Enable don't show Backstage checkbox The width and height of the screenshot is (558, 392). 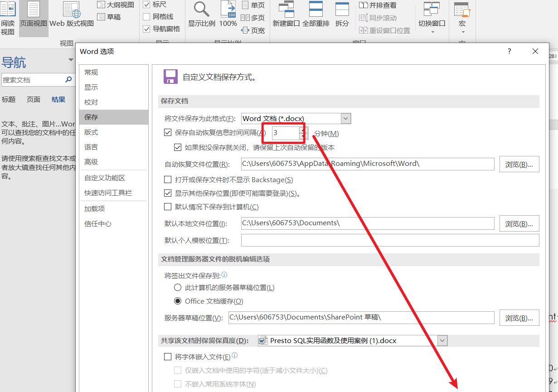[168, 180]
